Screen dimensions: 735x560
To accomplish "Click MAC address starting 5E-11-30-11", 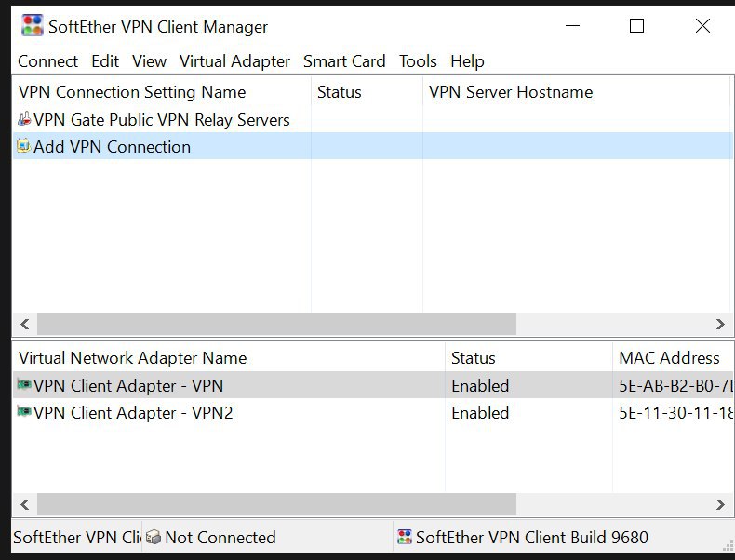I will tap(675, 413).
